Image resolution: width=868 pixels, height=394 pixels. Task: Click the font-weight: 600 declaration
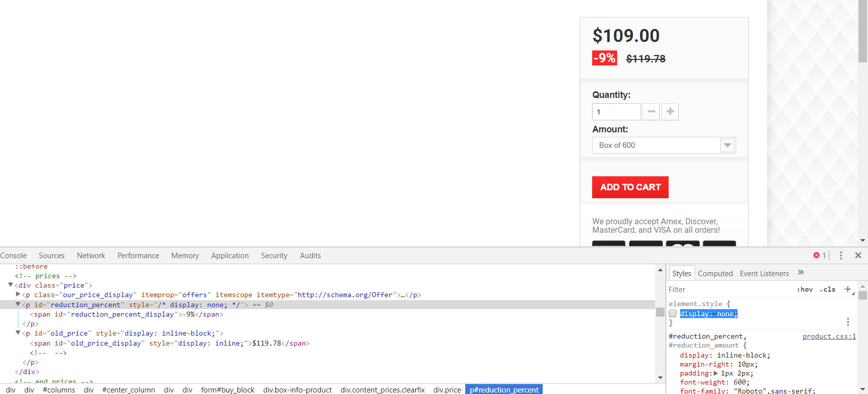click(715, 383)
